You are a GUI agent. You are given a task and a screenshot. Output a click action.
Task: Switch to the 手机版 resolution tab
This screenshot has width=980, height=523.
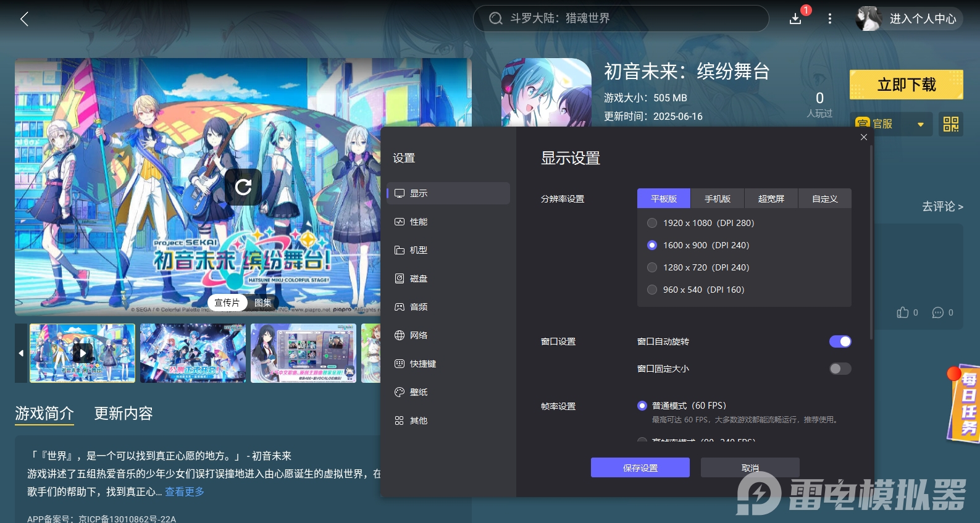[x=718, y=199]
